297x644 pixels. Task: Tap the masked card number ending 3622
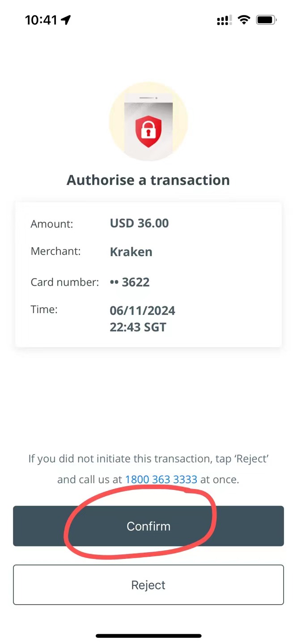pyautogui.click(x=130, y=282)
